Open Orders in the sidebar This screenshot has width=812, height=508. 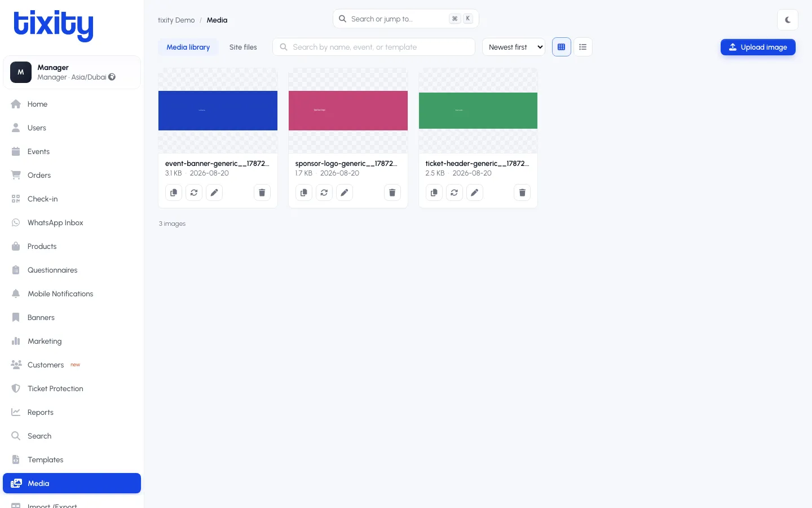(72, 175)
